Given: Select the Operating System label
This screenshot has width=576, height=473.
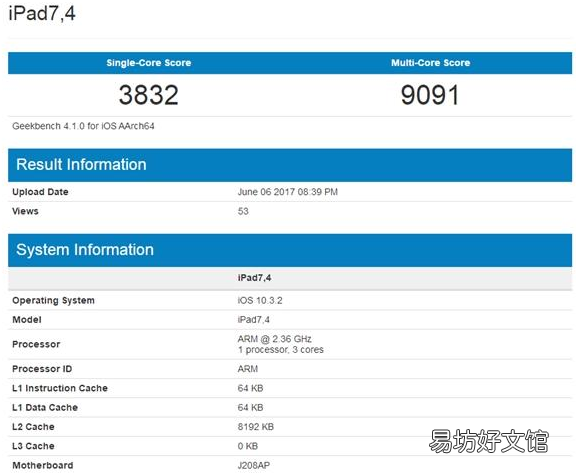Looking at the screenshot, I should pos(53,300).
